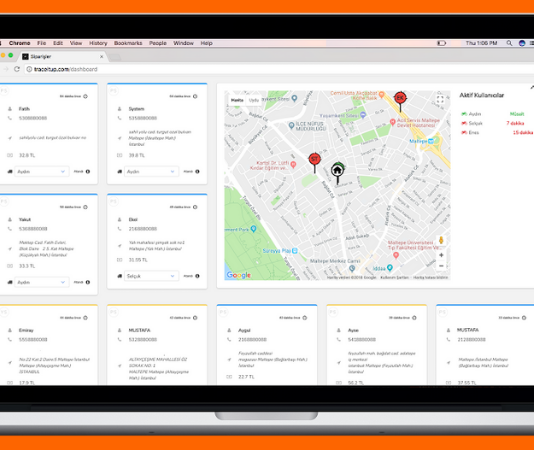Zoom in the map with plus
This screenshot has width=534, height=450.
point(441,255)
